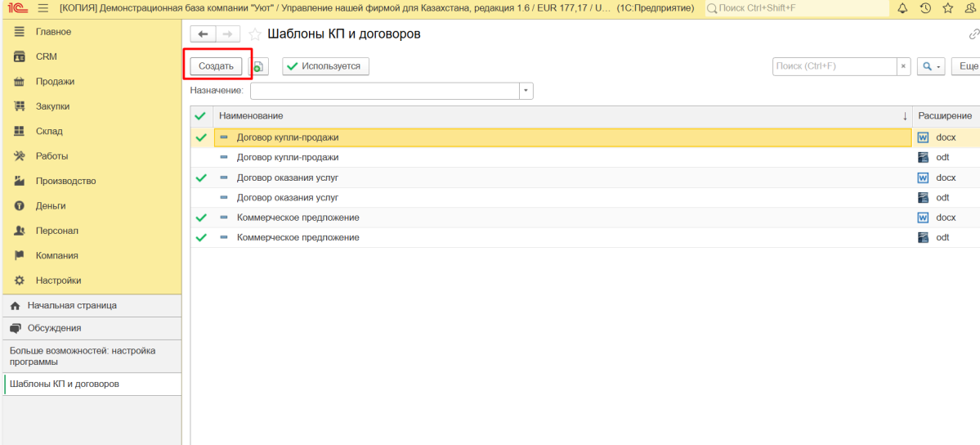Click the list search field

coord(834,66)
